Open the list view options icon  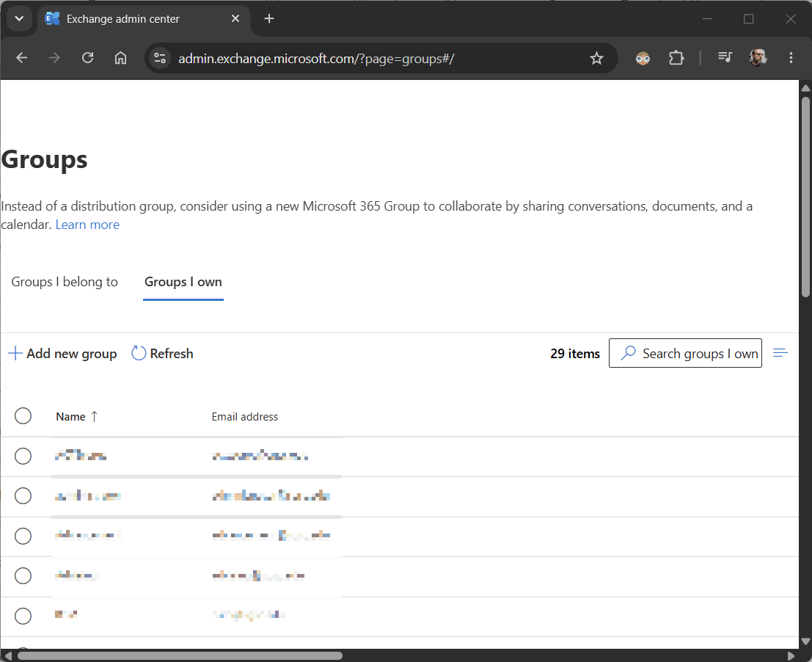point(780,353)
